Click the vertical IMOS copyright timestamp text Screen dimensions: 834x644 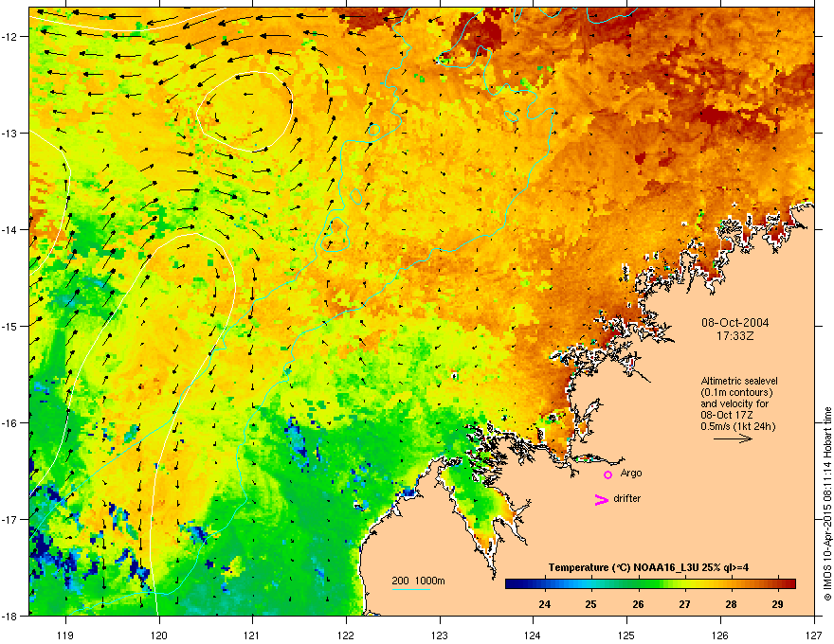click(x=827, y=504)
